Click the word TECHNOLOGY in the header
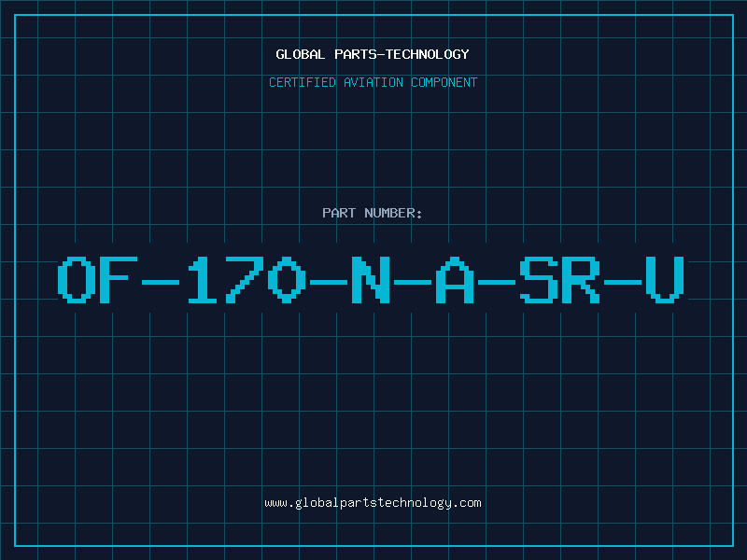The image size is (747, 560). coord(428,54)
